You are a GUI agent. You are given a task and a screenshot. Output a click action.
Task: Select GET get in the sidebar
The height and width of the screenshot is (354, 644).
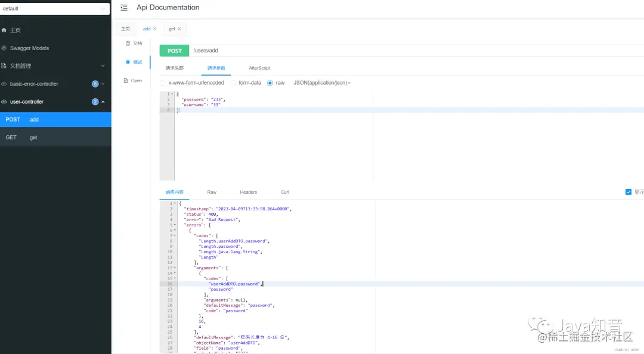pyautogui.click(x=55, y=138)
